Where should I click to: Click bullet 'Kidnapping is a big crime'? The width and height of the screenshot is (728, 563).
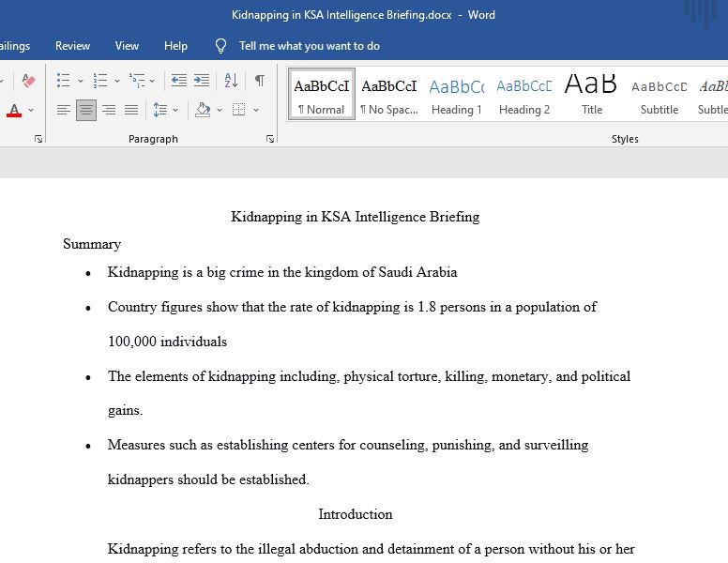[282, 272]
